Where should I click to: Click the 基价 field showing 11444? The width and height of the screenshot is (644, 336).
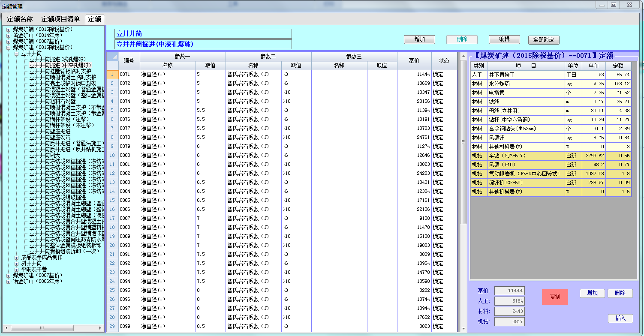pos(509,291)
